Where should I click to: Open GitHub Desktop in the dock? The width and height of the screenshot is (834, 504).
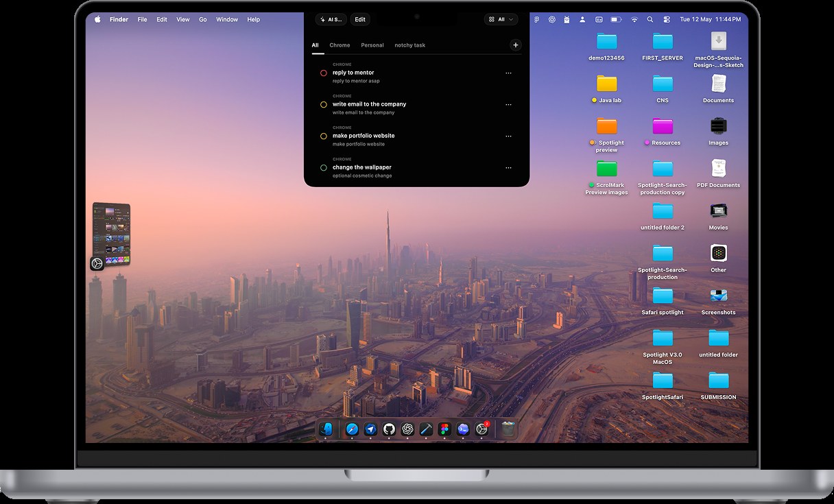[389, 429]
